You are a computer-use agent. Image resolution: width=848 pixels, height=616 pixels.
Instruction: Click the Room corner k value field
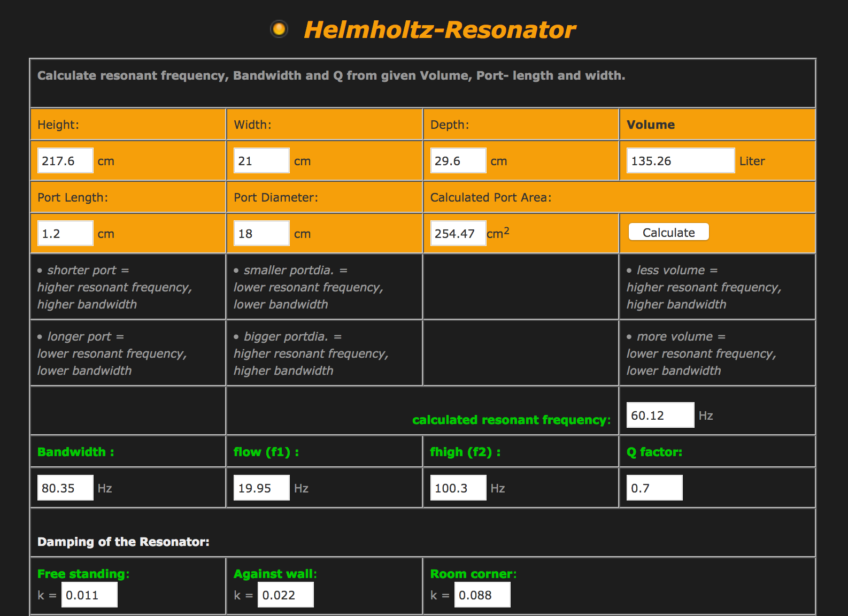482,595
